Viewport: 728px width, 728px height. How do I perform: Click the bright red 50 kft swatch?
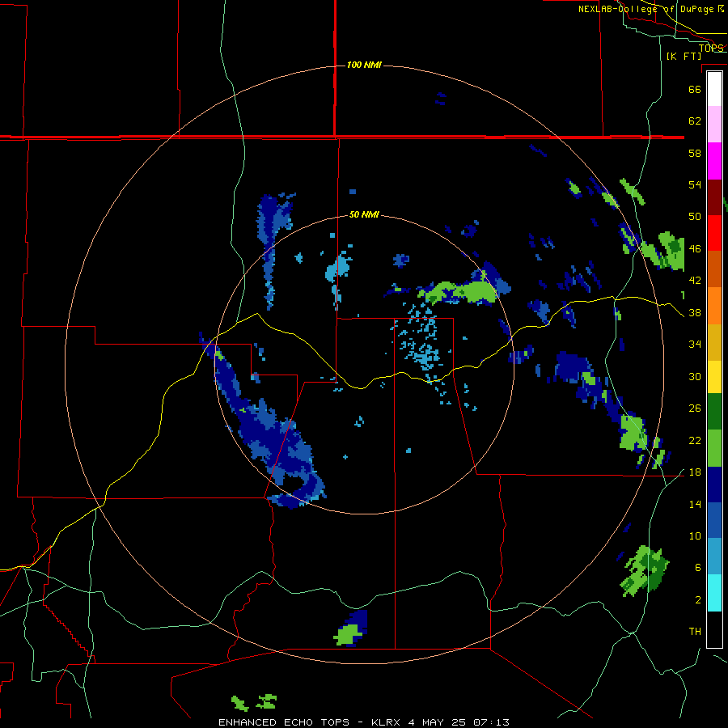(x=714, y=233)
